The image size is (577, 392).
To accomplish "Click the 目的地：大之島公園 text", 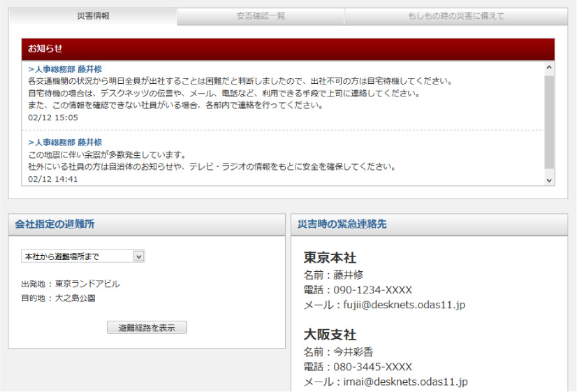I will click(x=58, y=298).
